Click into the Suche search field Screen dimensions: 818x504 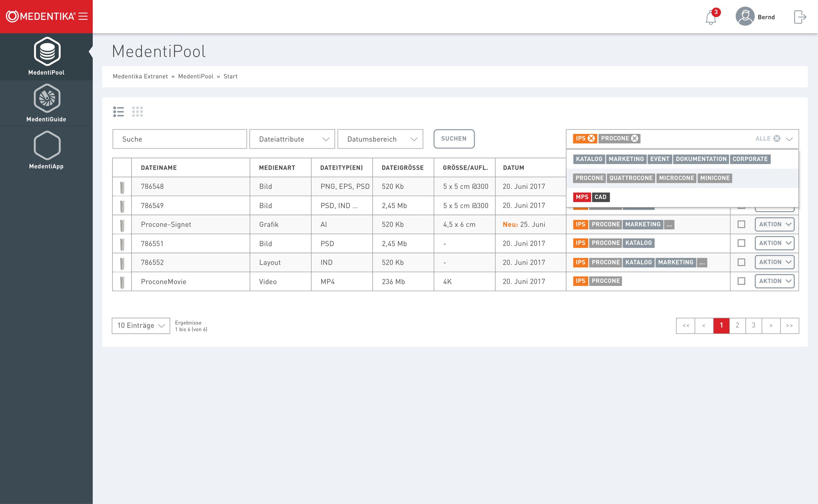180,139
